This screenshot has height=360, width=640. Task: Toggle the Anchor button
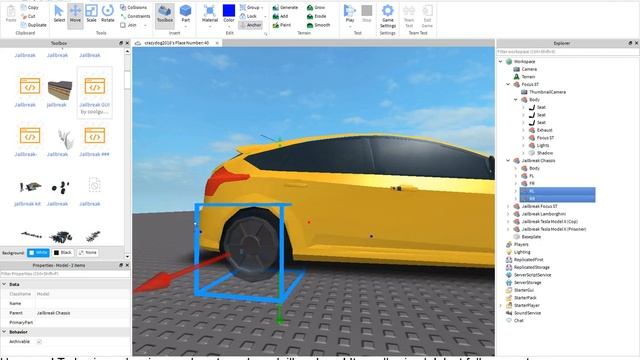click(x=250, y=25)
